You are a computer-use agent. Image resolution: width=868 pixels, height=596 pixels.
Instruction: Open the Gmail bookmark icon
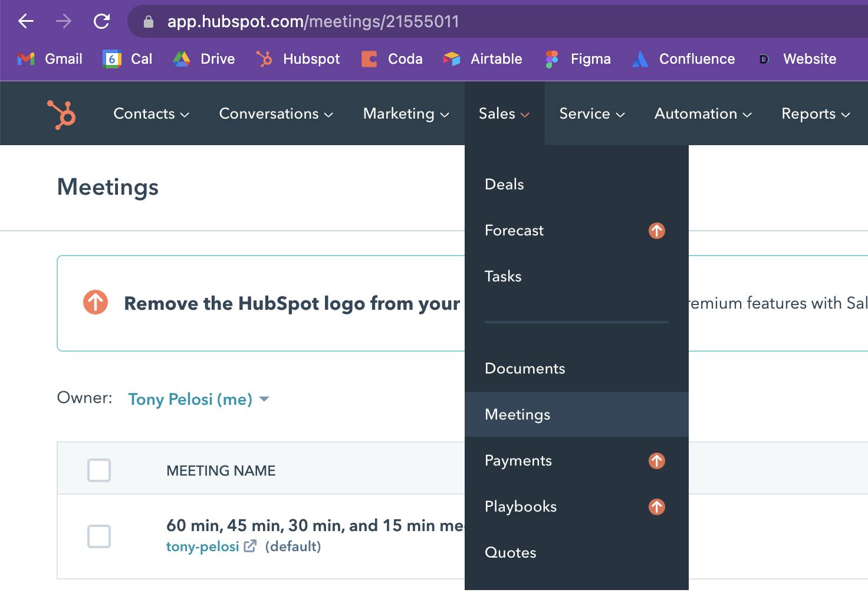pos(26,59)
